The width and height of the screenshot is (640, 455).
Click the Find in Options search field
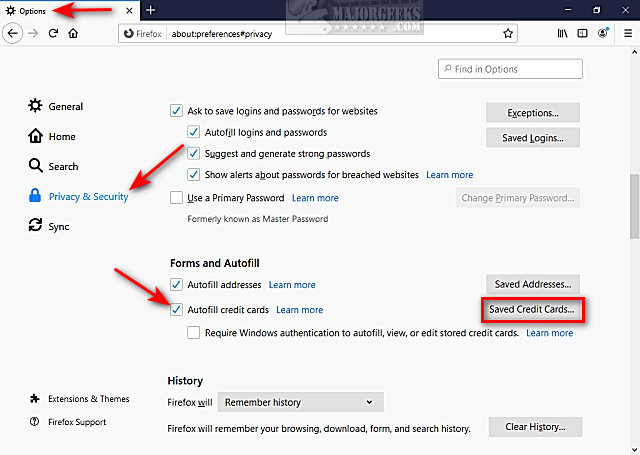click(x=510, y=69)
